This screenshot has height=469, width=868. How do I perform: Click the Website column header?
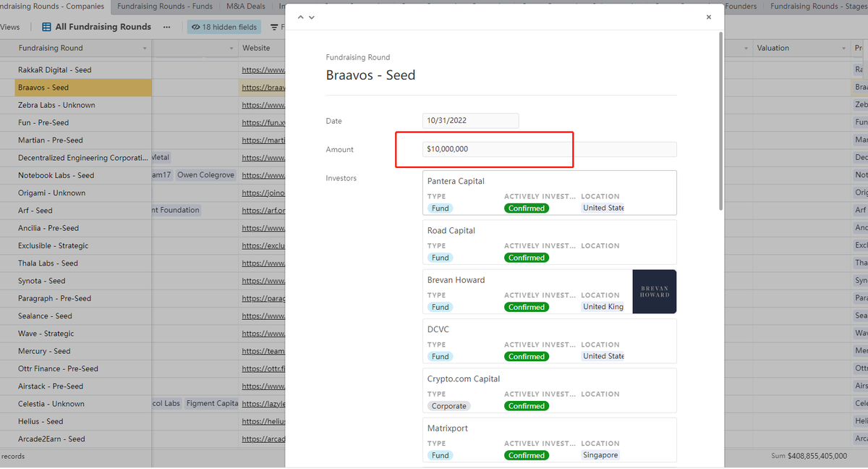pos(256,48)
